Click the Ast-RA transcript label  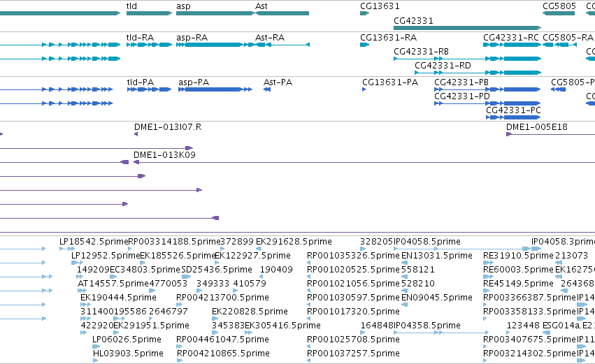(270, 38)
